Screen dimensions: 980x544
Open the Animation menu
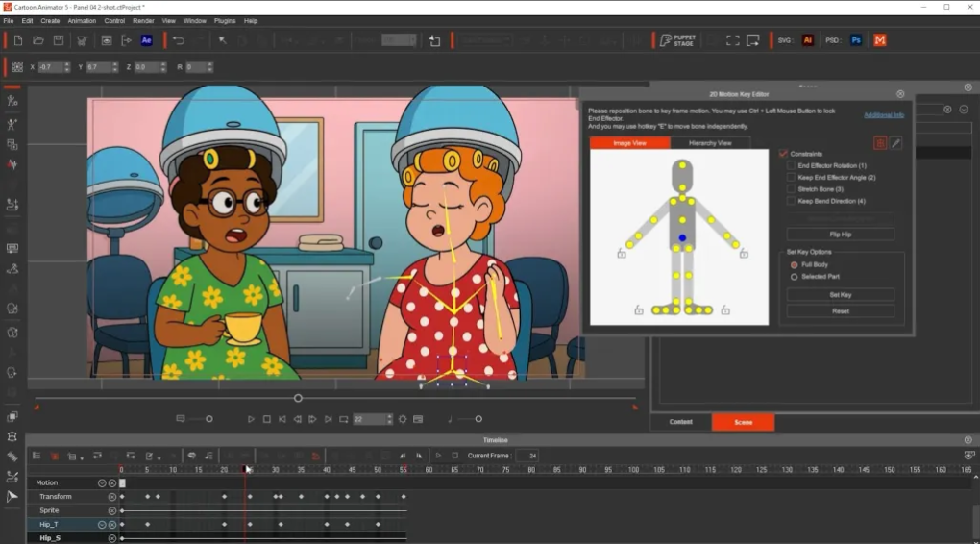(82, 20)
